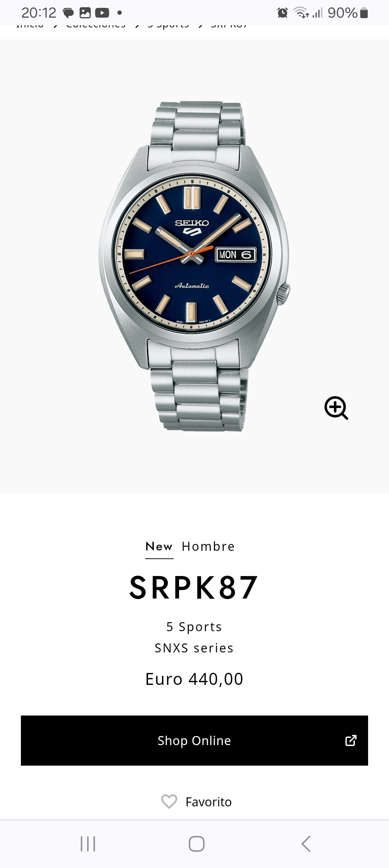The height and width of the screenshot is (868, 389).
Task: Tap external link icon on Shop Online
Action: tap(351, 740)
